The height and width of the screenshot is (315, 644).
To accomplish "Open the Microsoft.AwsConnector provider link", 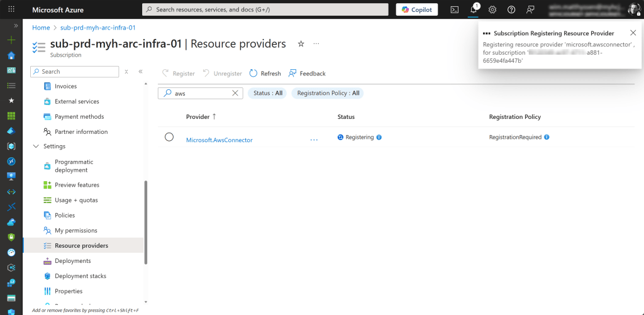I will point(219,140).
